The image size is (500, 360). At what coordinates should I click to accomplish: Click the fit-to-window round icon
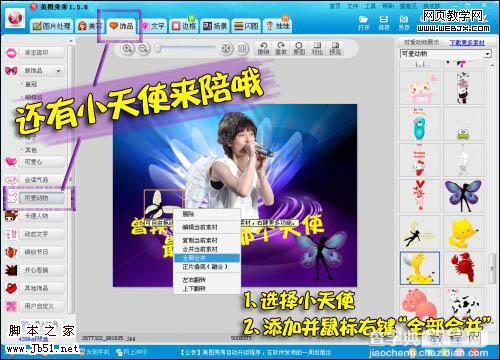point(226,49)
